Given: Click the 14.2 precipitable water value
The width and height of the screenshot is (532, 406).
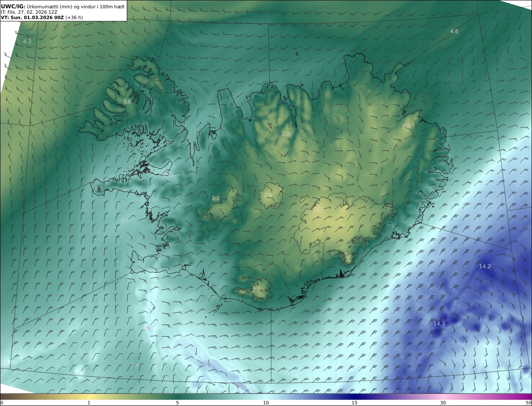Looking at the screenshot, I should pos(485,267).
